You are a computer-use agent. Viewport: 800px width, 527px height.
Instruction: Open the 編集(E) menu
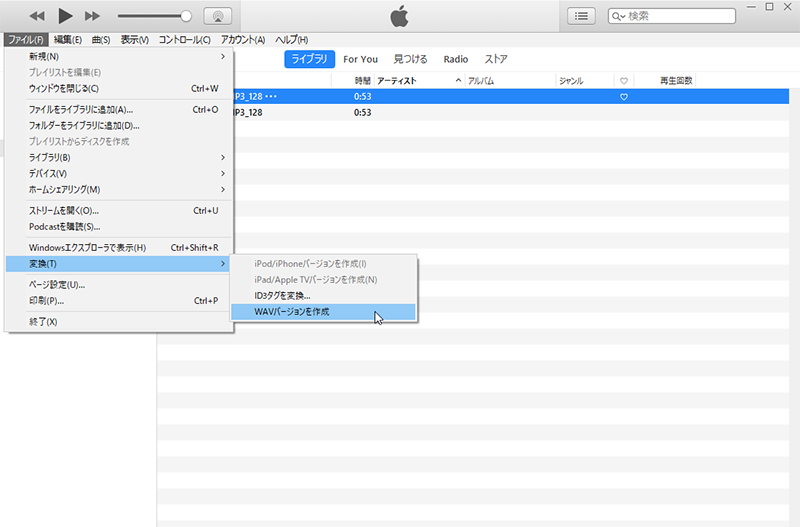pos(68,40)
